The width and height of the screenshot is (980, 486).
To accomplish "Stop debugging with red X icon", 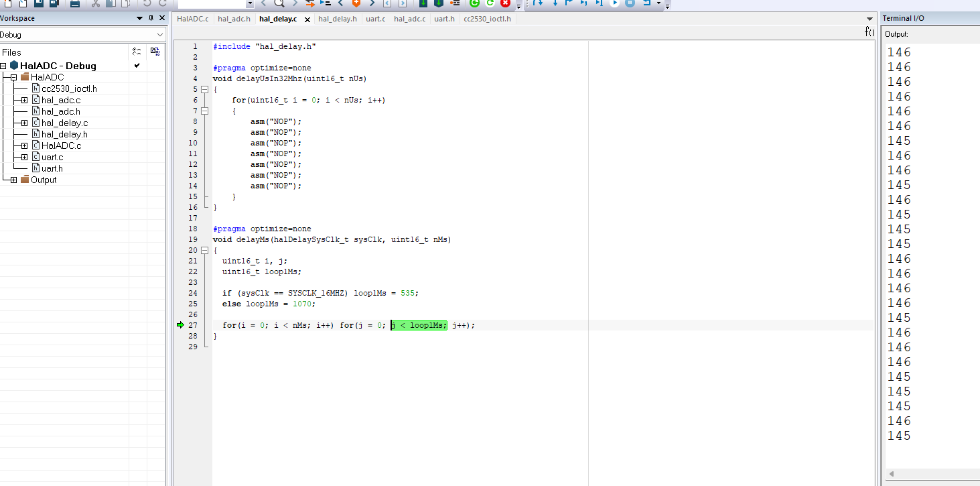I will [x=505, y=3].
